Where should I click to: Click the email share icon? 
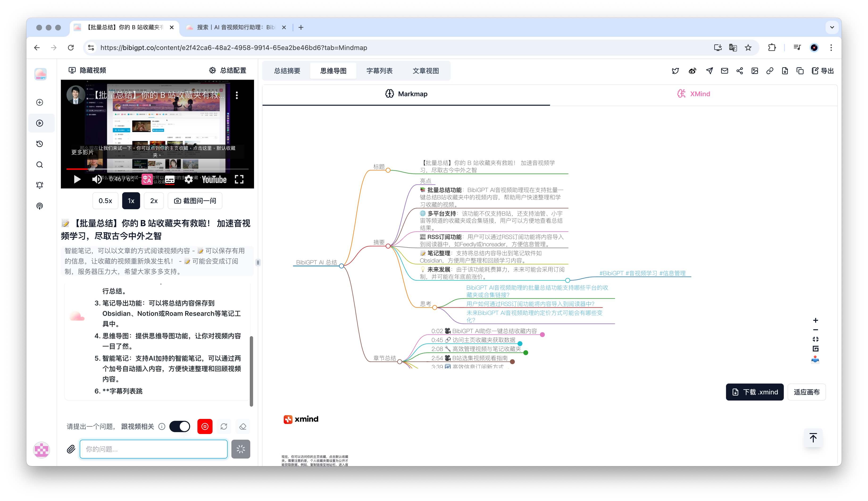[x=724, y=71]
